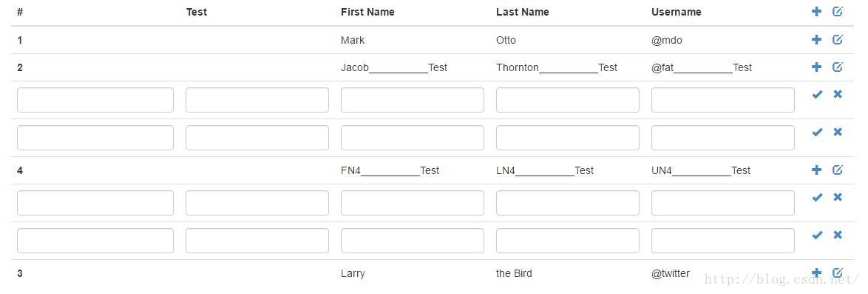
Task: Add a row after the FN4 row
Action: [x=816, y=170]
